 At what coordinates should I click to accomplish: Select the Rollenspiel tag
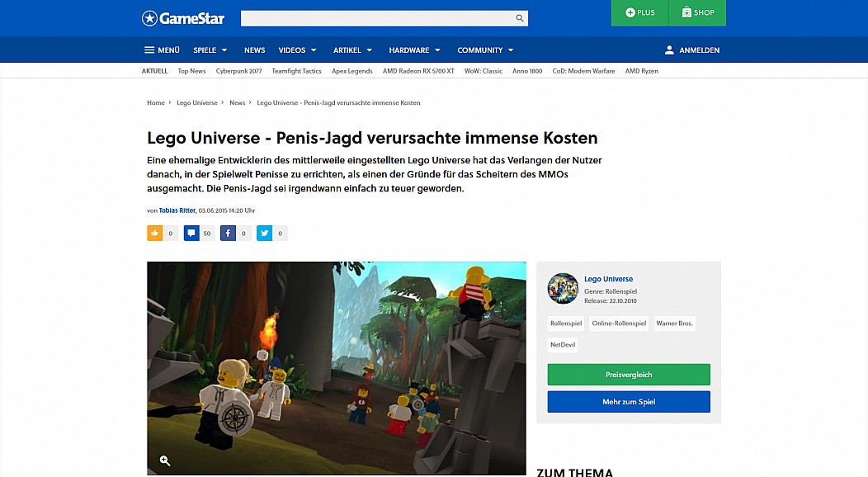click(x=566, y=324)
